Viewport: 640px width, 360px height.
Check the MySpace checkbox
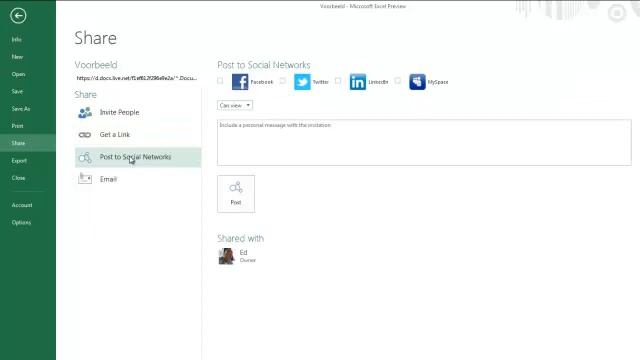(398, 81)
